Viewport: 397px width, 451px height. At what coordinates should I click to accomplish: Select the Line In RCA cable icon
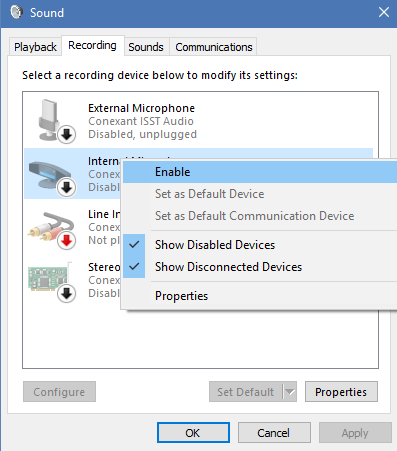(x=51, y=227)
